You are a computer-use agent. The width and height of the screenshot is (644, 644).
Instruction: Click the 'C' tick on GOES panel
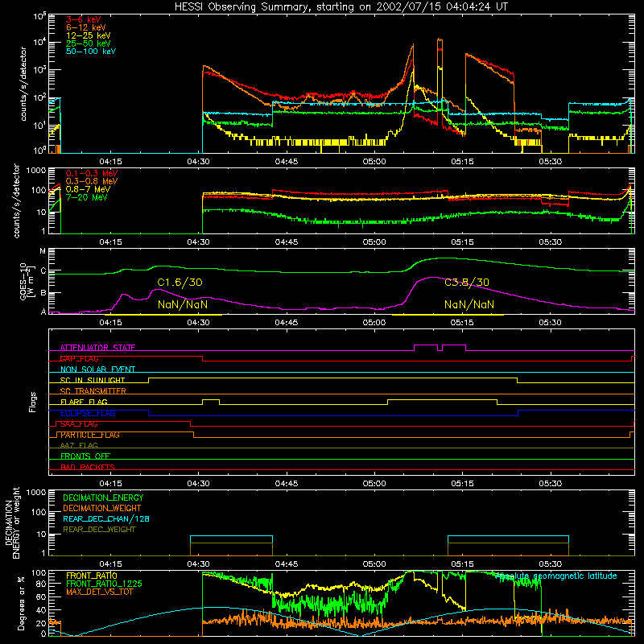(x=43, y=271)
